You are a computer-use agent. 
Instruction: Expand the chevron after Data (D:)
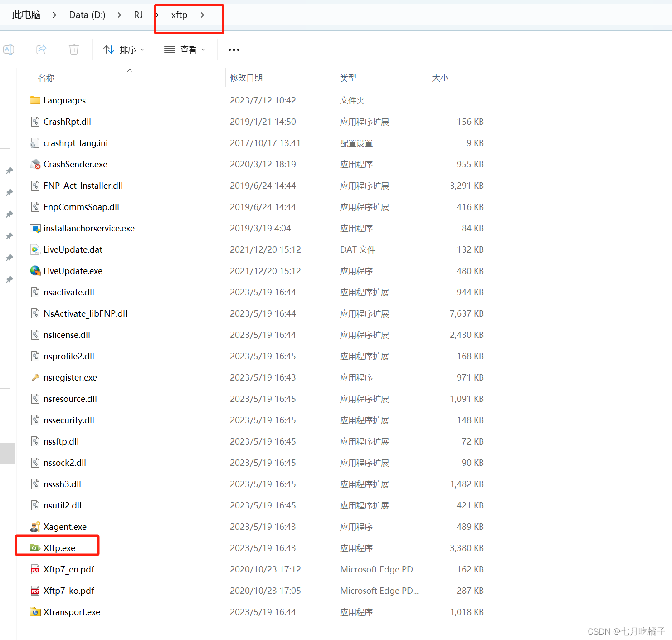pos(119,15)
